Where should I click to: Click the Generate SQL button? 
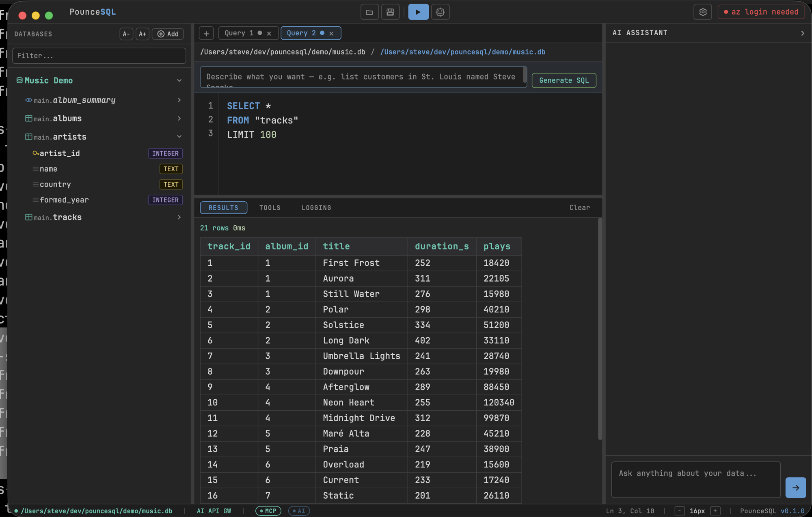coord(564,80)
